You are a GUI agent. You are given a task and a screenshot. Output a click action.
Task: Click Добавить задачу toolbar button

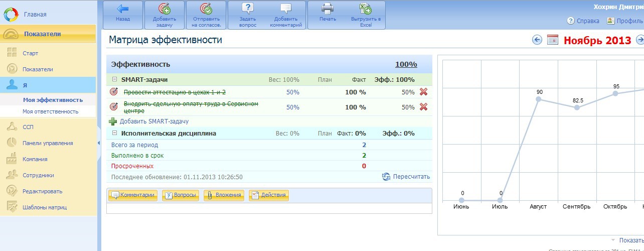pos(165,15)
